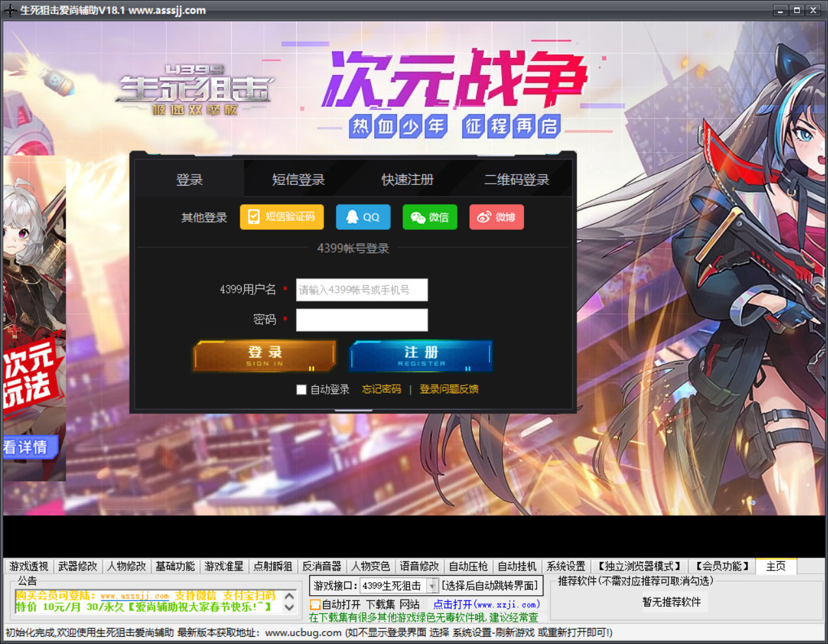Open the 系统设置 tab

[566, 567]
